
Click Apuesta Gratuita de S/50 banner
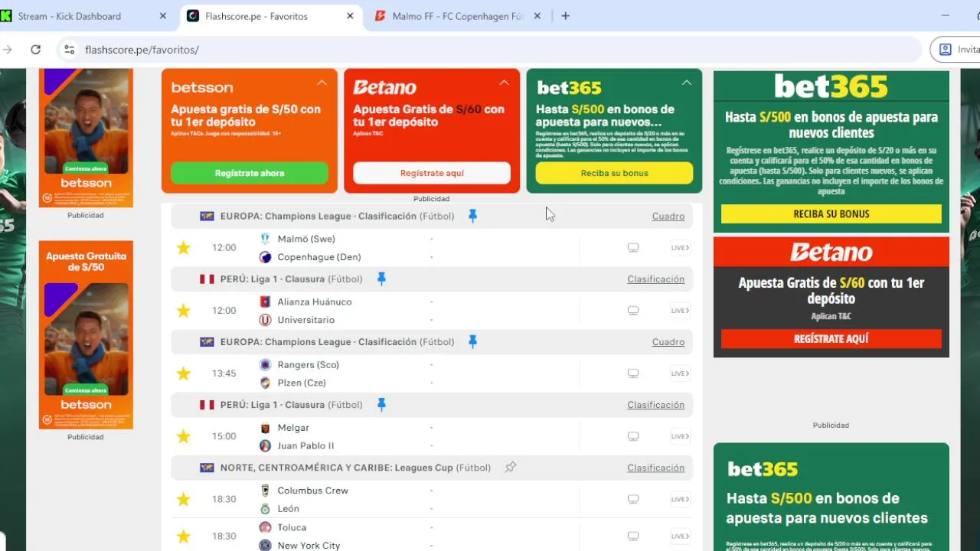[86, 335]
